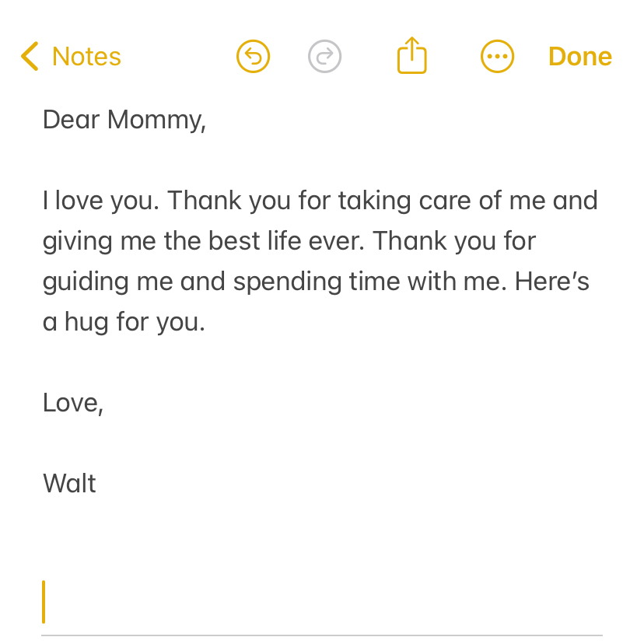Click on 'Love,' closing line
Viewport: 644px width, 644px height.
point(73,403)
